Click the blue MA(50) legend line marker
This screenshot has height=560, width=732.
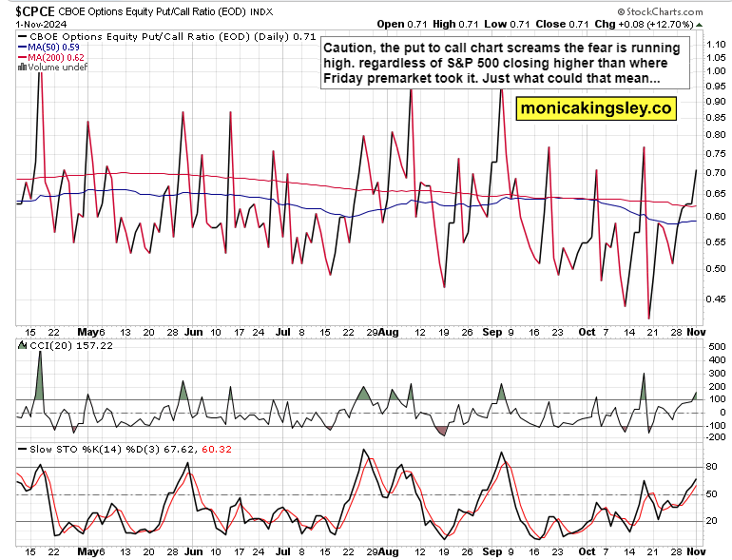[x=22, y=48]
